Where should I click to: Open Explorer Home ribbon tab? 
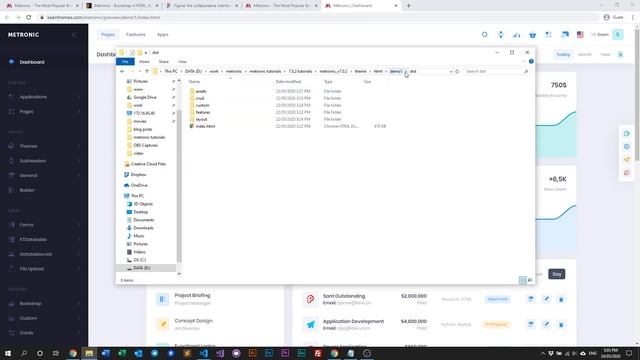[144, 62]
